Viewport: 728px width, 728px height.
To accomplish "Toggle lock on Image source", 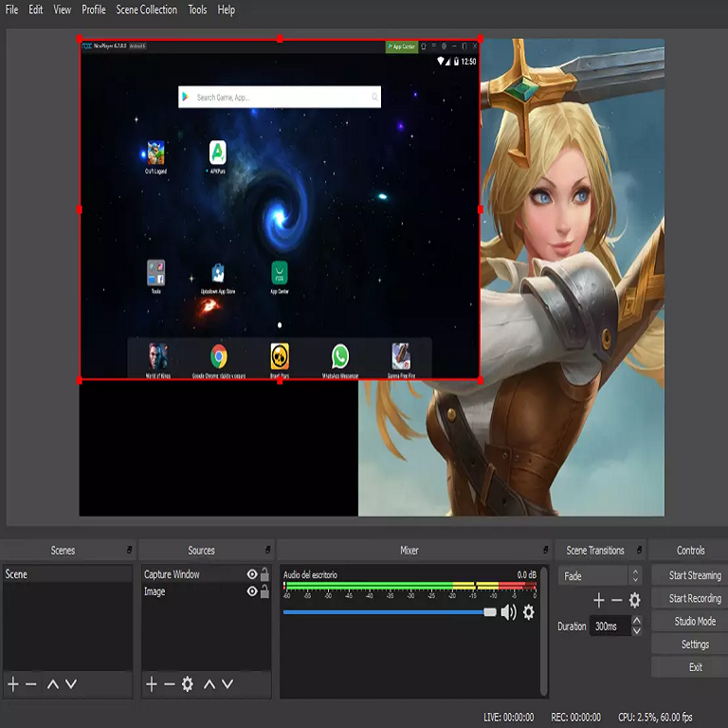I will (x=264, y=591).
